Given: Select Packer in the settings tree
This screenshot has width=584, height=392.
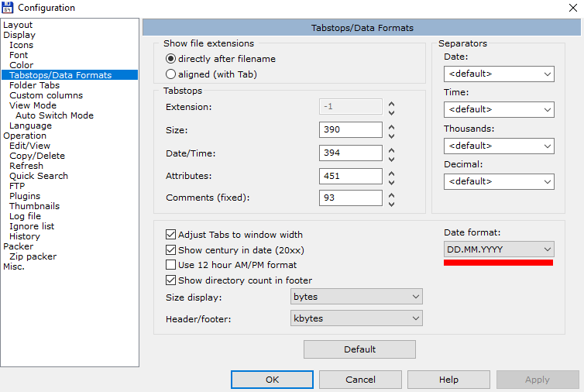Looking at the screenshot, I should click(x=19, y=246).
